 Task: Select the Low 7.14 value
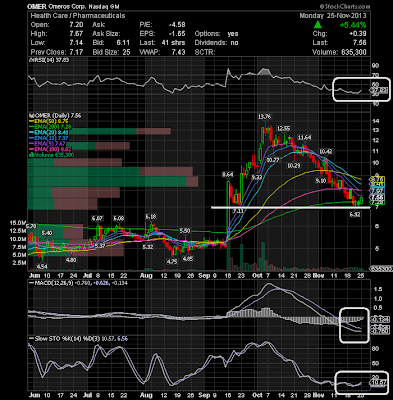click(76, 43)
